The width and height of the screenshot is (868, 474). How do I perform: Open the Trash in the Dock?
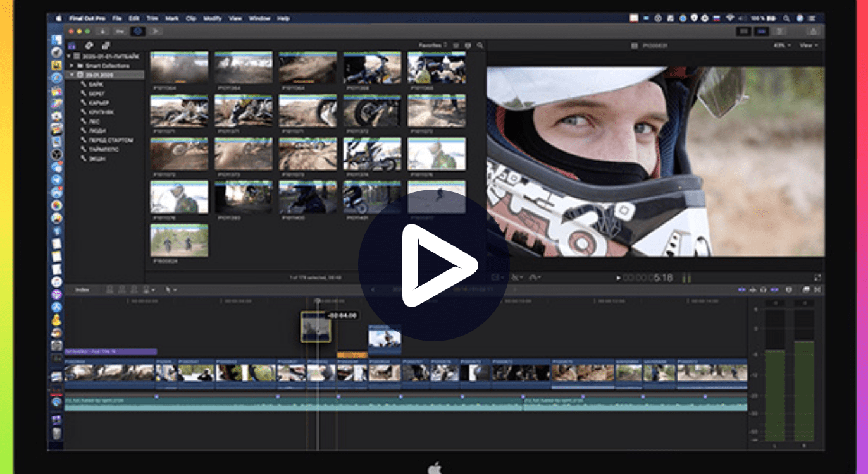pyautogui.click(x=56, y=434)
